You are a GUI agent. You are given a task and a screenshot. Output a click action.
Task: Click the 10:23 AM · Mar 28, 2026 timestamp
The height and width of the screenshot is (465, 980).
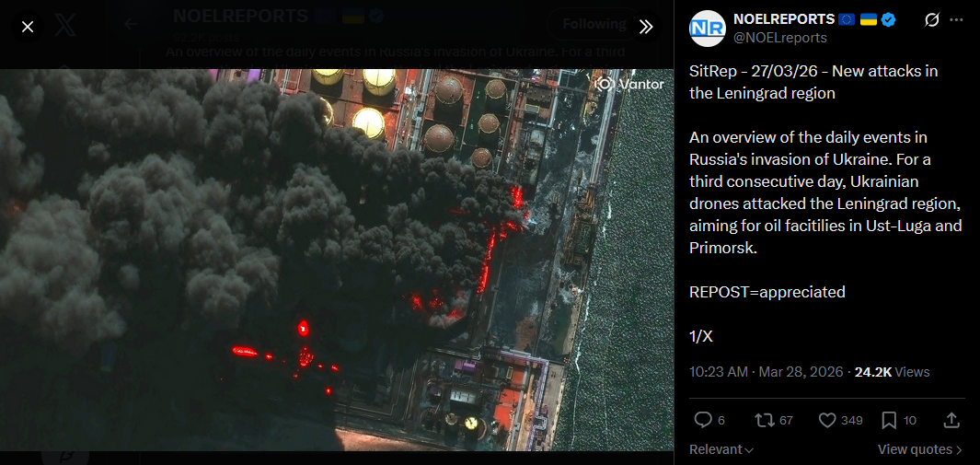click(x=767, y=372)
